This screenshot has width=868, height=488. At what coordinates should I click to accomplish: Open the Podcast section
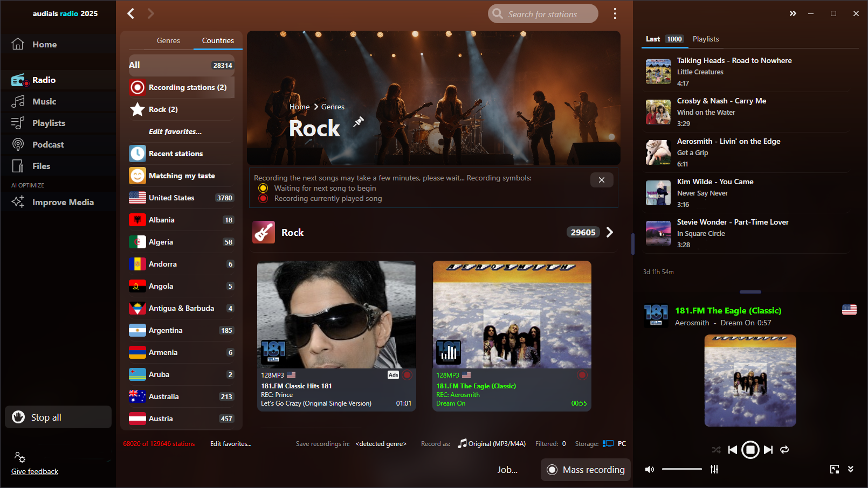click(58, 144)
